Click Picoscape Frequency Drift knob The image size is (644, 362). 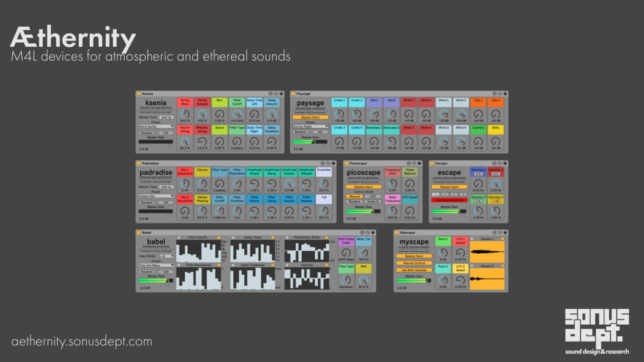[393, 184]
